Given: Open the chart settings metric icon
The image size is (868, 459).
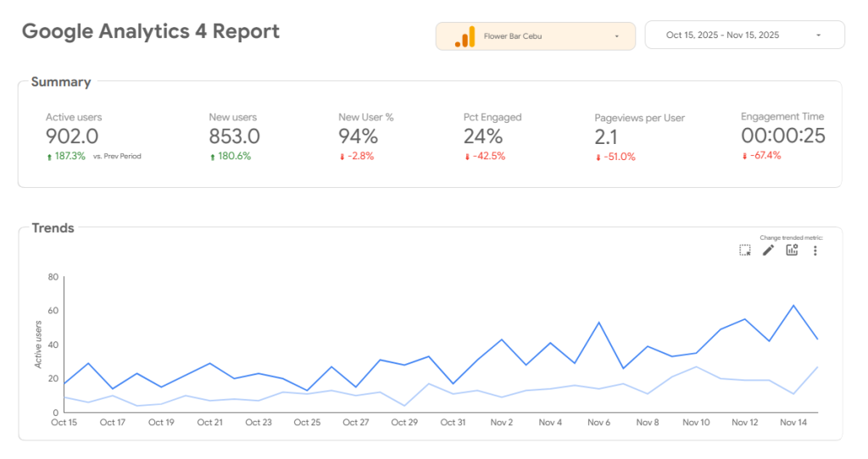Looking at the screenshot, I should 792,250.
